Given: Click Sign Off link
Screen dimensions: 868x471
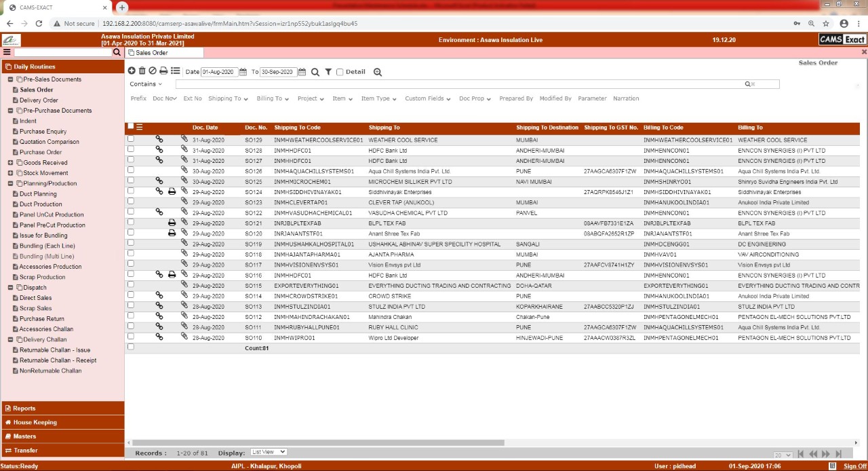Looking at the screenshot, I should click(855, 466).
